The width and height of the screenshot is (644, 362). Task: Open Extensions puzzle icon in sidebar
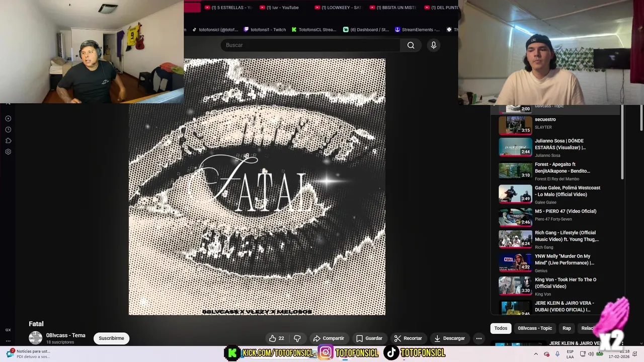tap(8, 141)
